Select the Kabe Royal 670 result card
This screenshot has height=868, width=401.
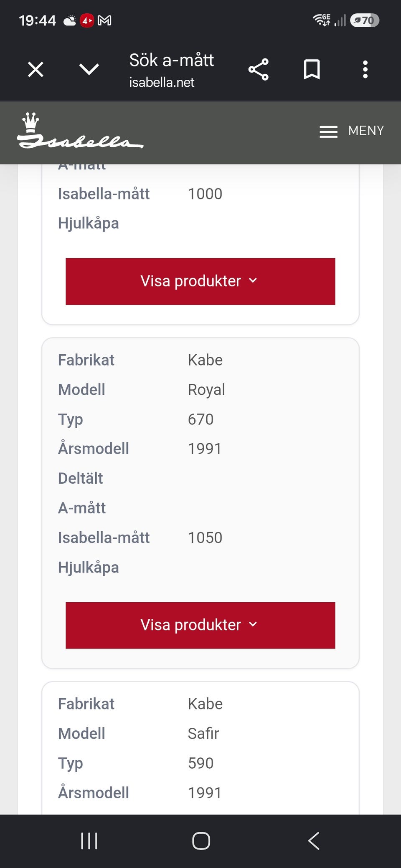pos(200,503)
